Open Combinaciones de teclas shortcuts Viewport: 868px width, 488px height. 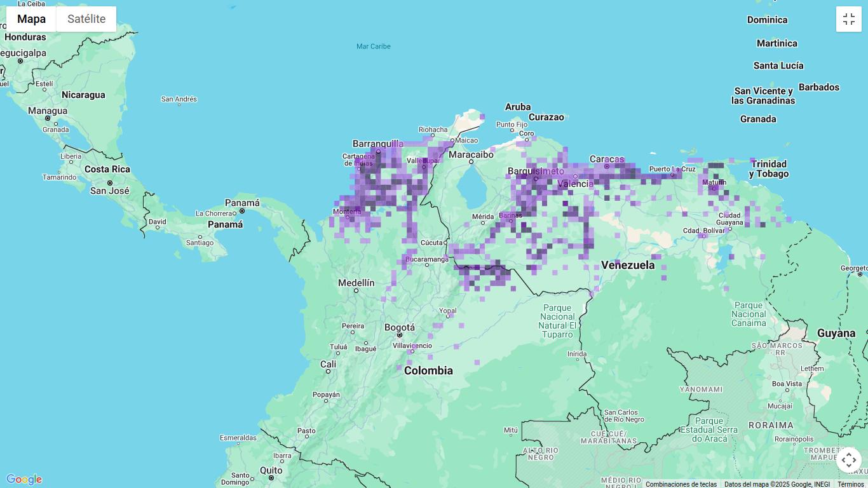pyautogui.click(x=681, y=484)
